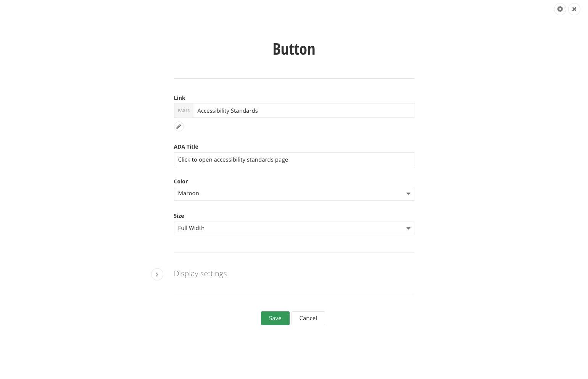Save the button settings
This screenshot has height=379, width=588.
[275, 318]
